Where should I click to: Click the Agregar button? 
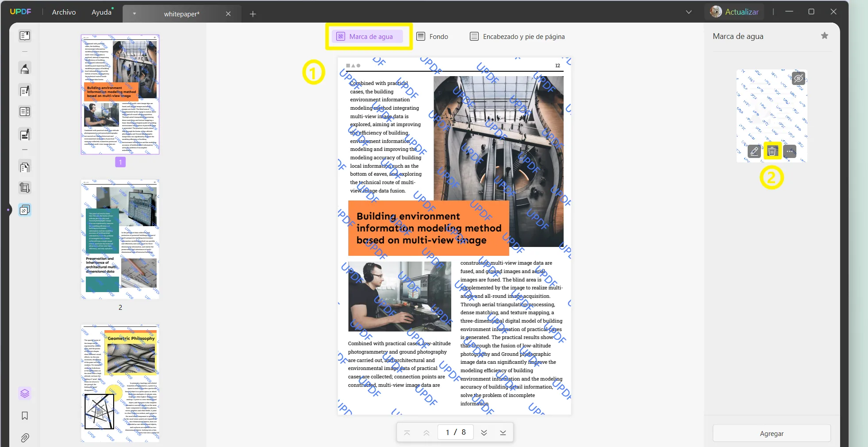point(772,433)
